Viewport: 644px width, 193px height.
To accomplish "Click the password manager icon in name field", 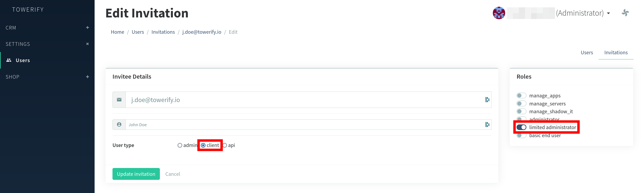I will 487,125.
